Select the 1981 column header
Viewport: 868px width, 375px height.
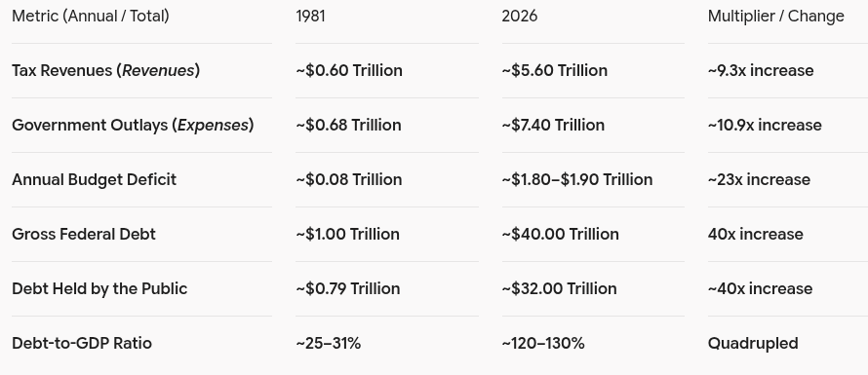[x=310, y=16]
